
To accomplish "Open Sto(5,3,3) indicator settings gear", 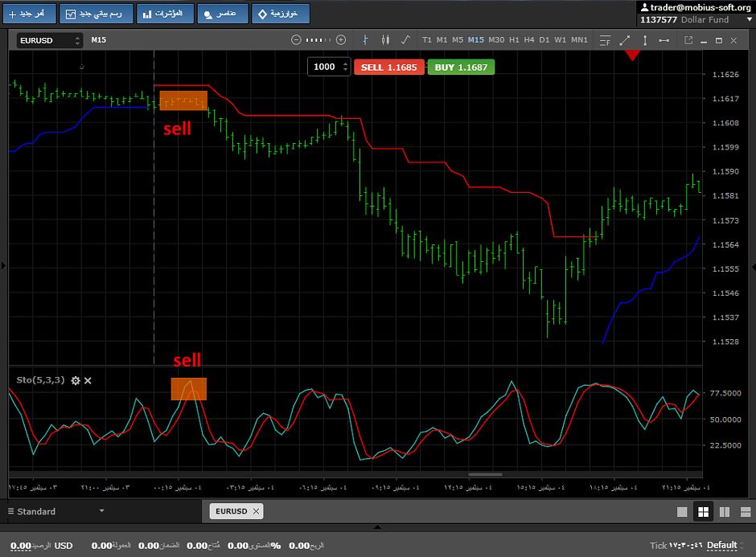I will point(76,381).
